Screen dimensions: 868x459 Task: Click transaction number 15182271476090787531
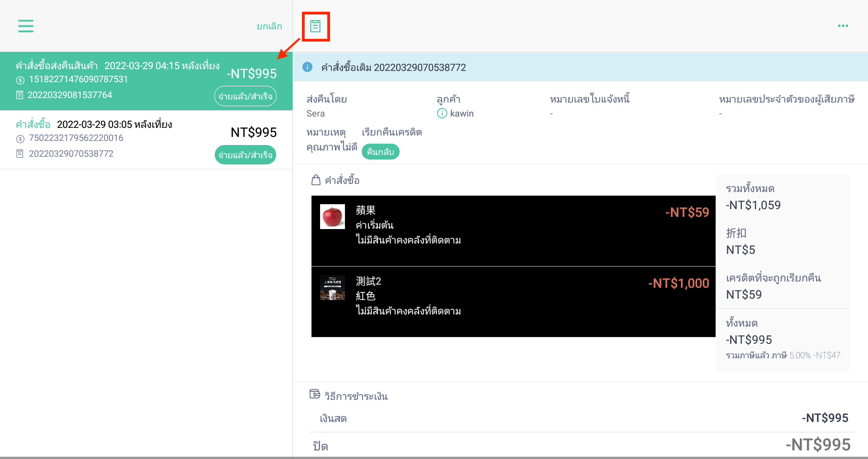click(x=79, y=79)
